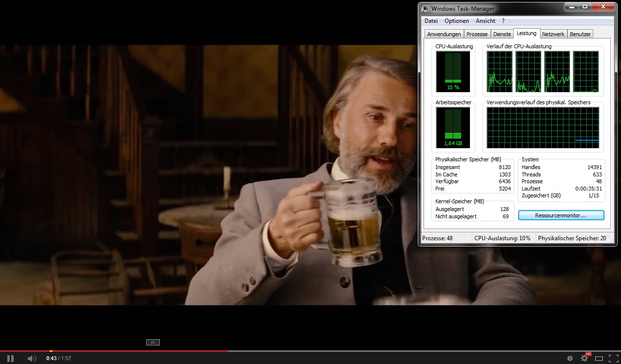
Task: Open the Optionen menu
Action: [457, 21]
